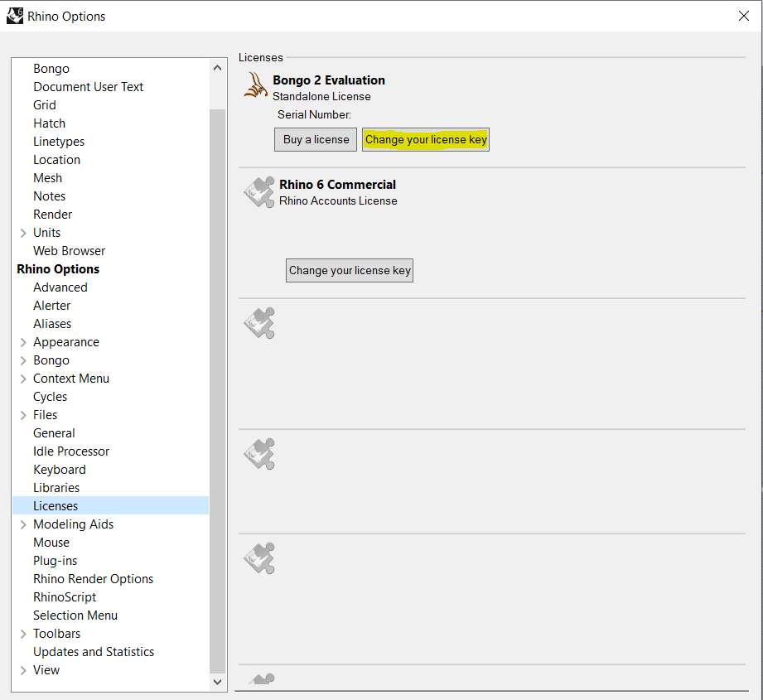This screenshot has width=763, height=700.
Task: Expand the Units tree node
Action: [x=23, y=233]
